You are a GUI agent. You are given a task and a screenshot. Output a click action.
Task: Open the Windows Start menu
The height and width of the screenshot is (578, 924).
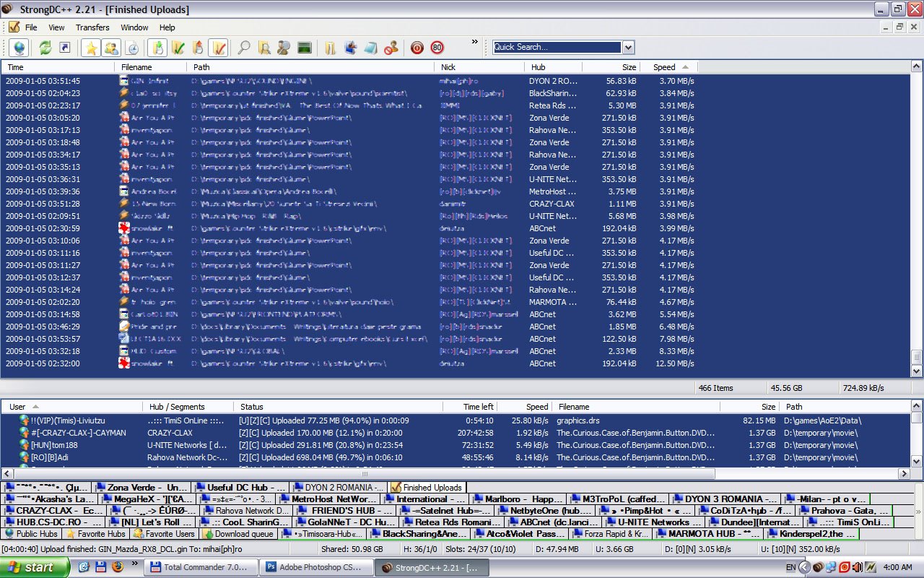pyautogui.click(x=35, y=567)
